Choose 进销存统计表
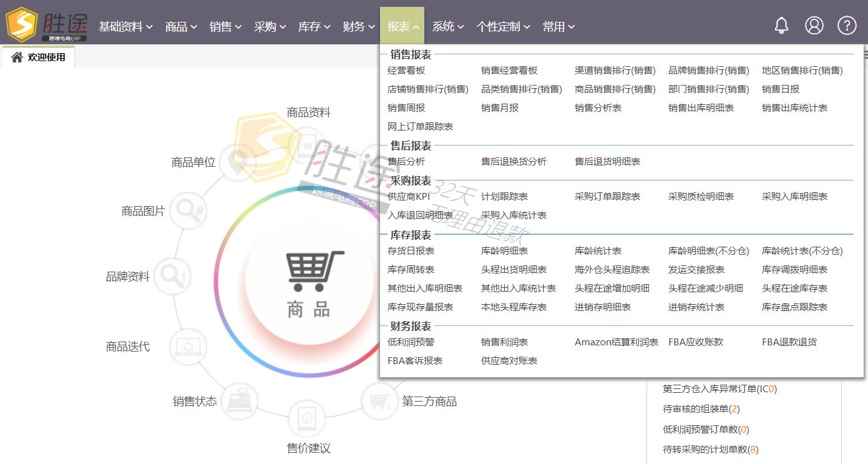This screenshot has height=464, width=868. pyautogui.click(x=696, y=307)
